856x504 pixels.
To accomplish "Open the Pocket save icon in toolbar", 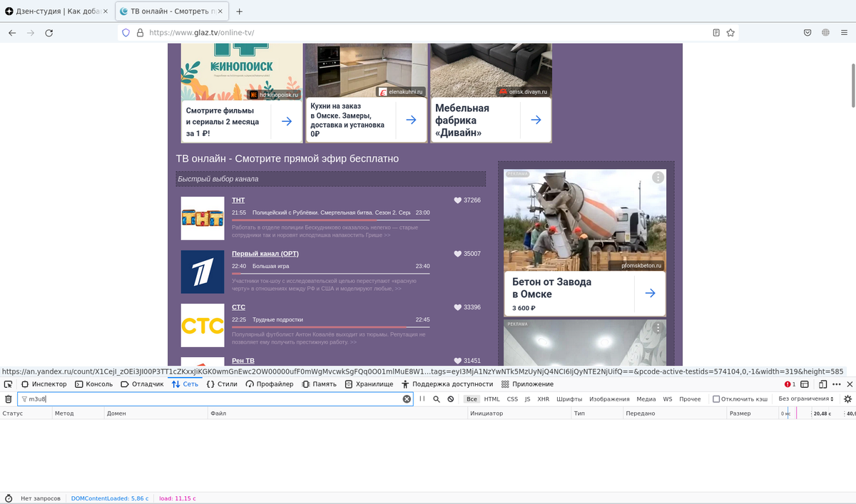I will 807,33.
